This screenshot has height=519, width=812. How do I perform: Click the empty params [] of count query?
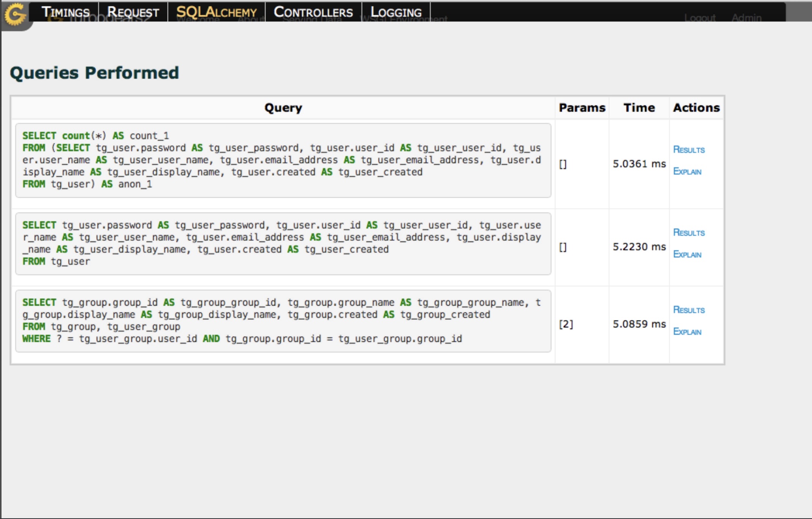(x=563, y=164)
